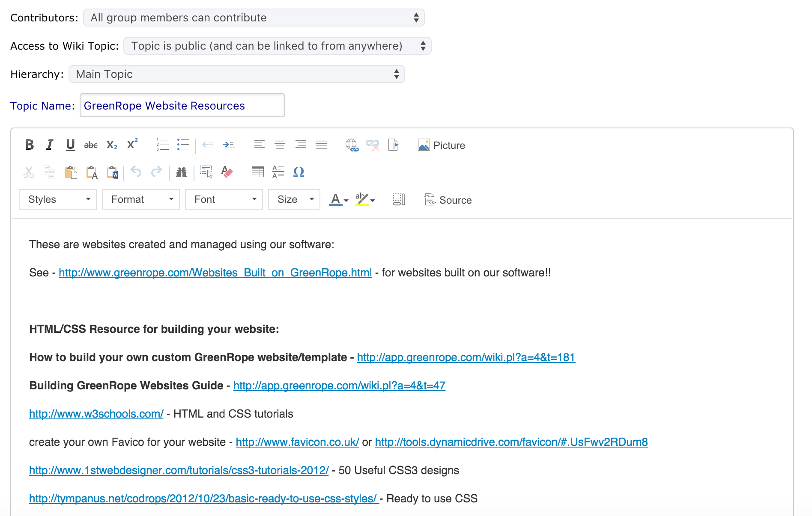This screenshot has width=812, height=516.
Task: Paste as plain text
Action: pyautogui.click(x=92, y=172)
